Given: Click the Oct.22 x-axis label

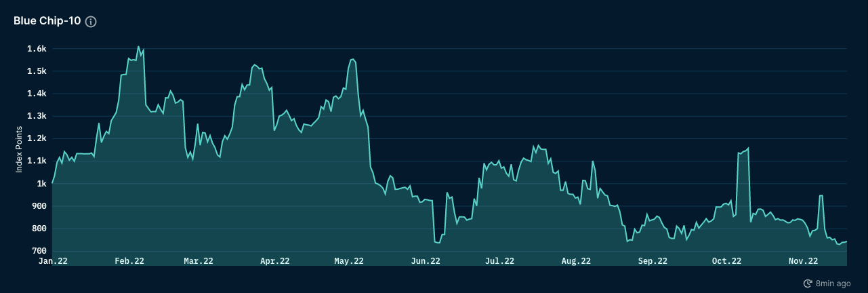Looking at the screenshot, I should (727, 261).
